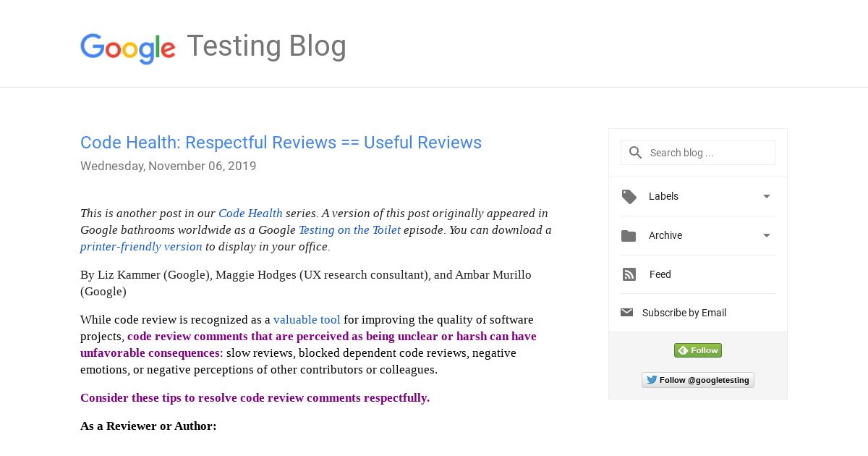Image resolution: width=868 pixels, height=456 pixels.
Task: Click the green Feedly Follow button
Action: pyautogui.click(x=698, y=350)
